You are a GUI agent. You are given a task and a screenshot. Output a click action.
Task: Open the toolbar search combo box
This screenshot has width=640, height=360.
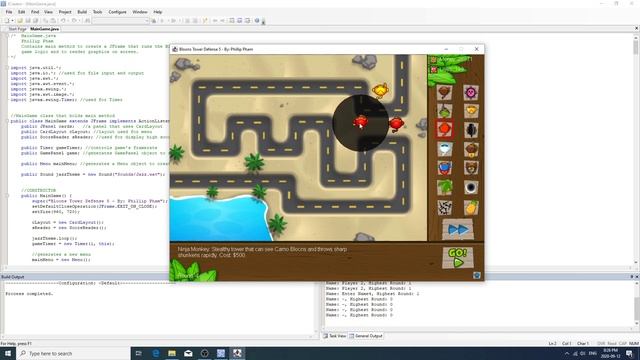(120, 20)
